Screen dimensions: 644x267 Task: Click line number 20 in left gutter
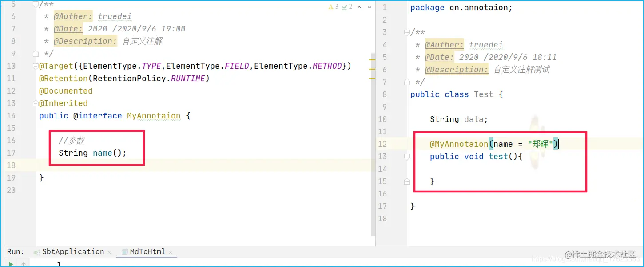11,190
